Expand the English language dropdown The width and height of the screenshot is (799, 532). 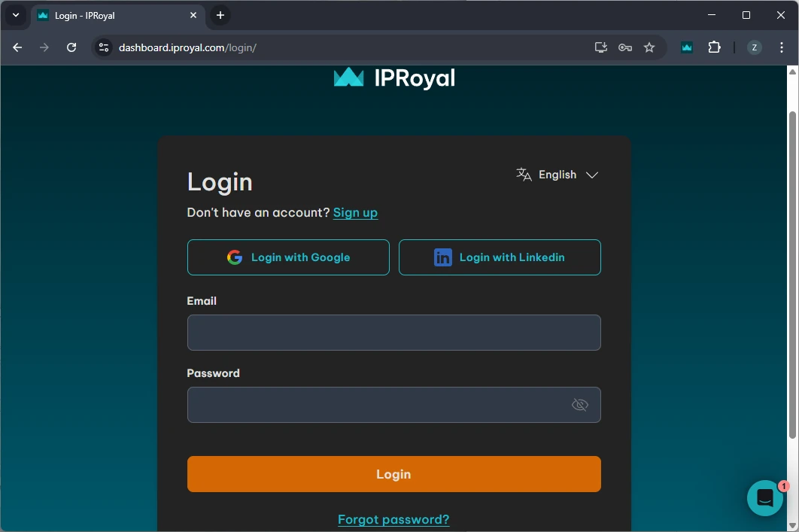(557, 175)
